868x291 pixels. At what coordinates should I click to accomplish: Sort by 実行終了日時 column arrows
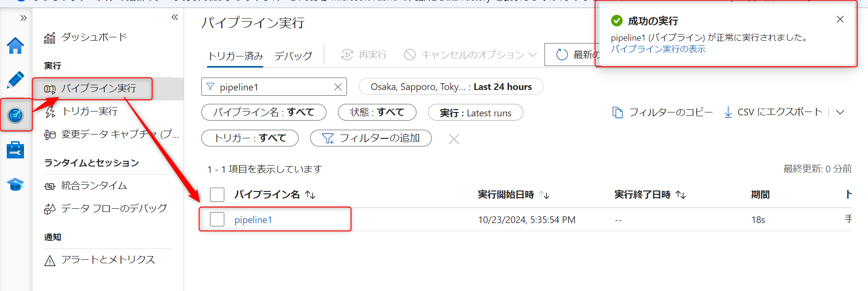click(x=681, y=195)
